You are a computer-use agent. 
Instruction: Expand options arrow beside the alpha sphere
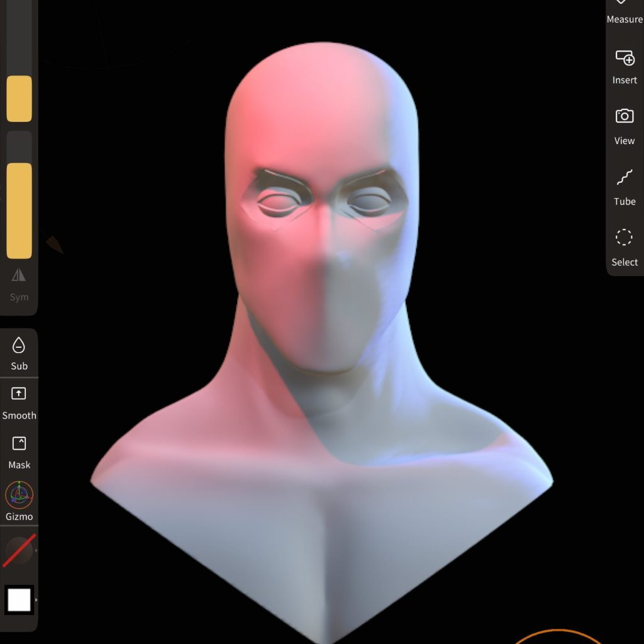pos(36,550)
